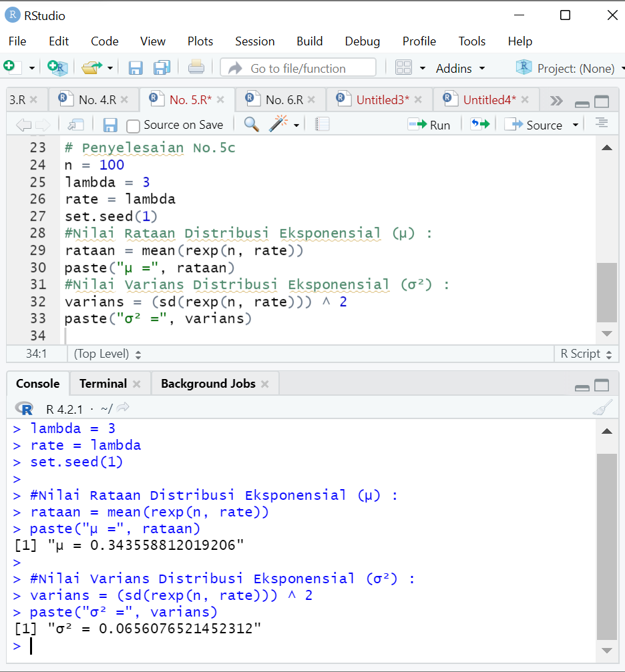Open the R Script language mode selector
This screenshot has height=672, width=625.
pyautogui.click(x=585, y=354)
